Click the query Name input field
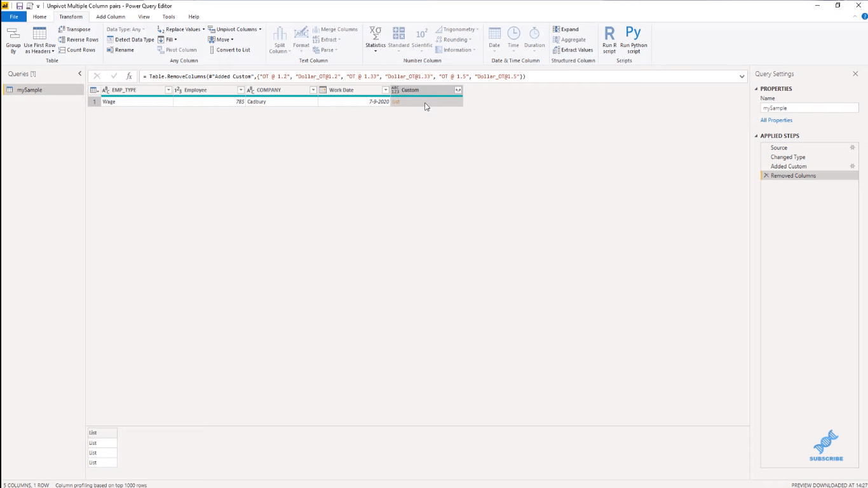The image size is (868, 488). coord(810,108)
